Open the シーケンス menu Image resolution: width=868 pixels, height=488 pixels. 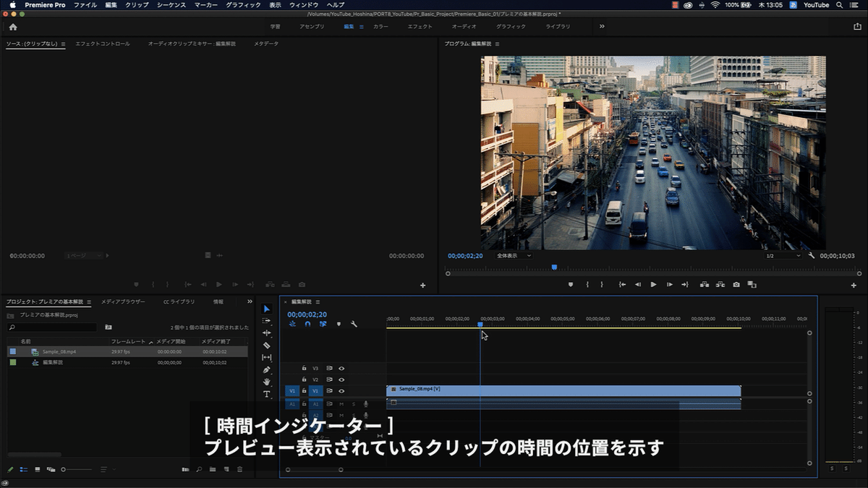(x=171, y=5)
